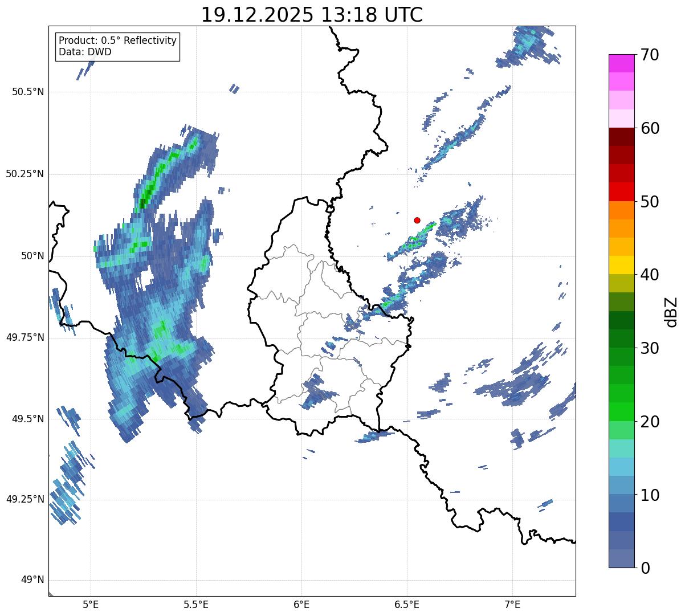
Task: Click the longitude label 5°E
Action: pyautogui.click(x=91, y=605)
